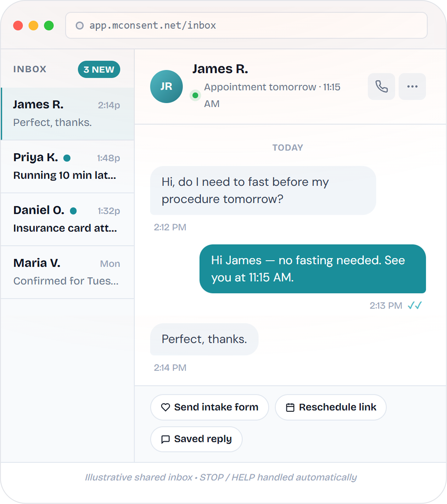
Task: Click the double-checkmark read receipt
Action: [415, 305]
